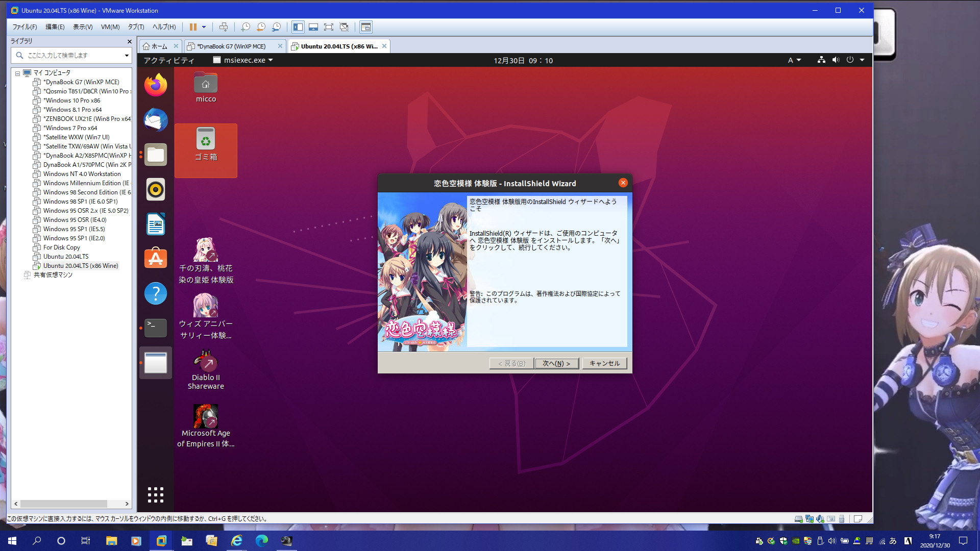Launch Rhythmbox from the dock
The width and height of the screenshot is (980, 551).
point(156,189)
